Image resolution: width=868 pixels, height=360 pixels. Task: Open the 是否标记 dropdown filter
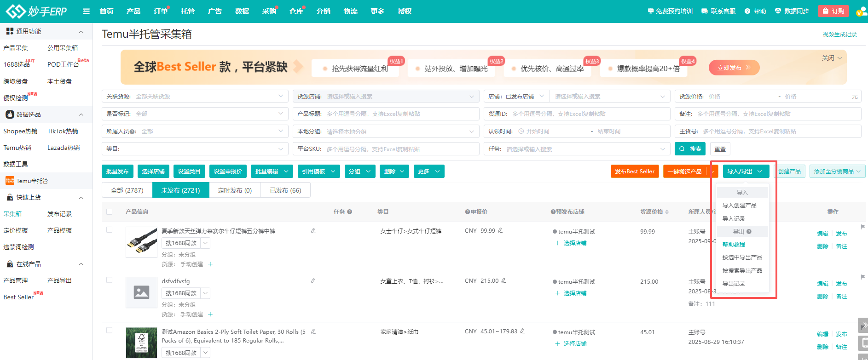195,114
